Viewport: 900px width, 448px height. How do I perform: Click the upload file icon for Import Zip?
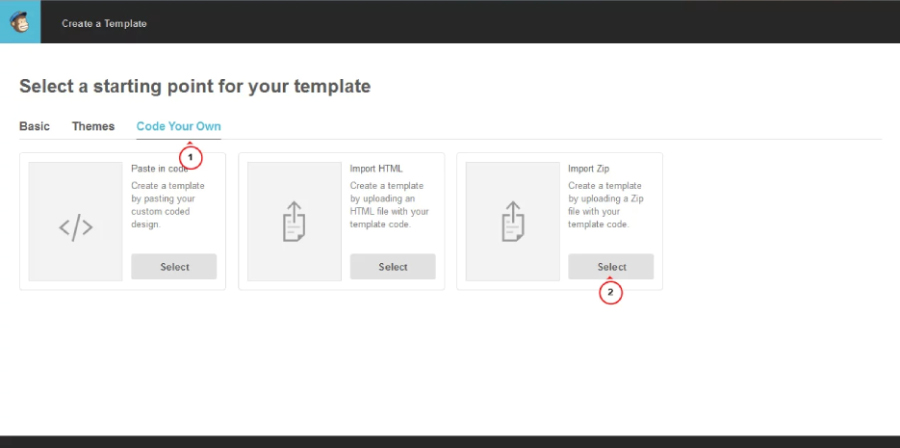click(512, 221)
